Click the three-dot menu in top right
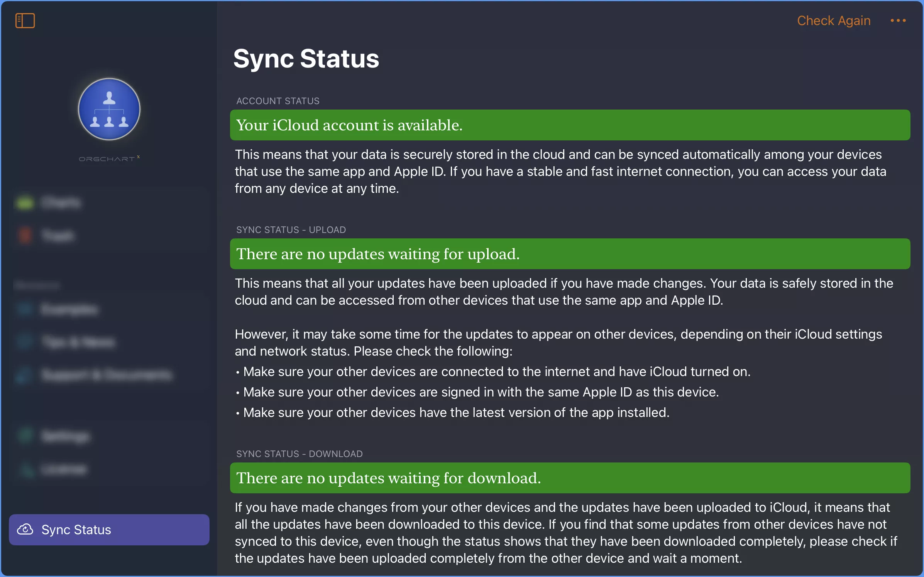Viewport: 924px width, 577px height. pos(898,20)
